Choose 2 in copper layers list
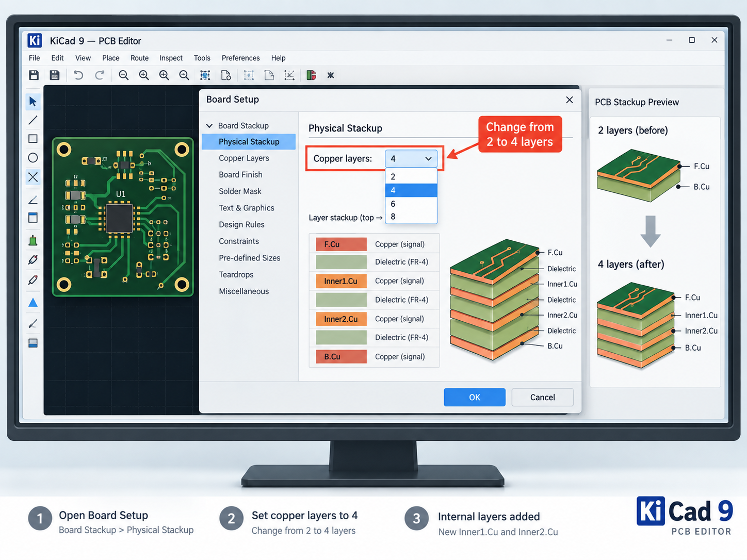747x560 pixels. 411,176
